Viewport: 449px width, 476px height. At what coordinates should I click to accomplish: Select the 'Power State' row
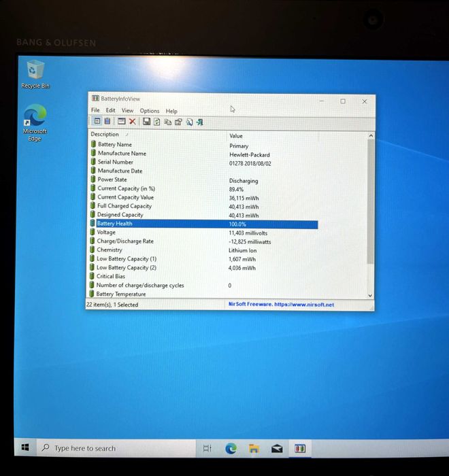[x=203, y=180]
